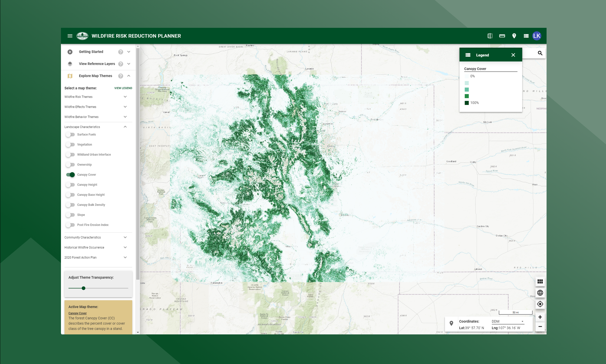The width and height of the screenshot is (606, 364).
Task: Enable the Vegetation toggle
Action: [70, 145]
